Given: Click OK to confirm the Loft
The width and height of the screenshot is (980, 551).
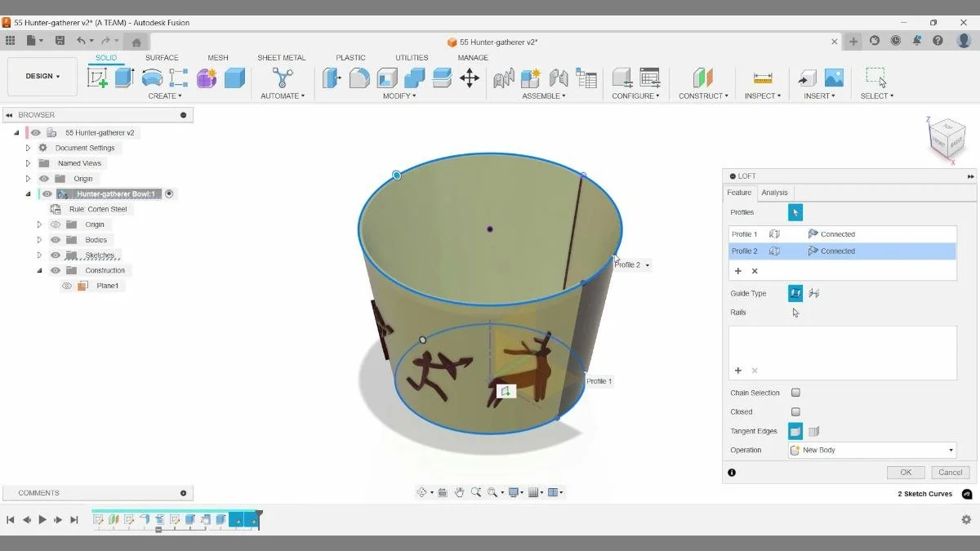Looking at the screenshot, I should click(905, 472).
